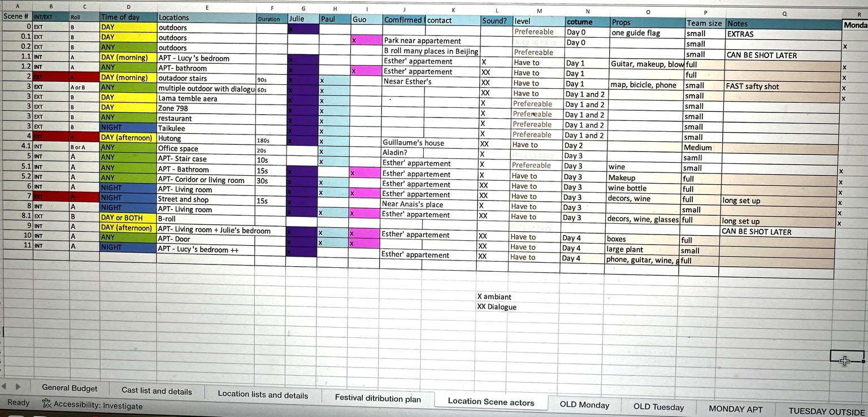
Task: Select the 'Medium' team size cell
Action: 702,147
